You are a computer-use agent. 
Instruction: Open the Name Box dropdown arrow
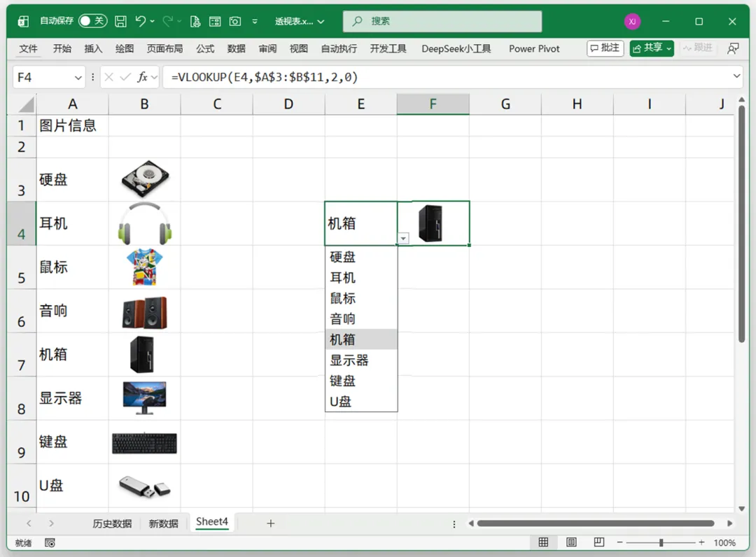point(78,78)
